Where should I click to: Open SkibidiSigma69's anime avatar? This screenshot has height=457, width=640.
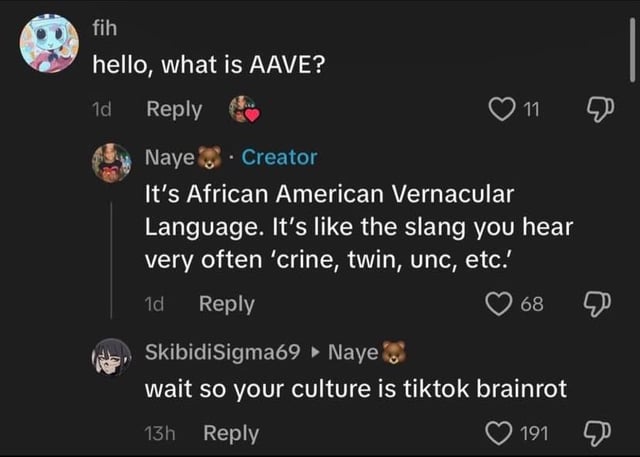pyautogui.click(x=111, y=357)
